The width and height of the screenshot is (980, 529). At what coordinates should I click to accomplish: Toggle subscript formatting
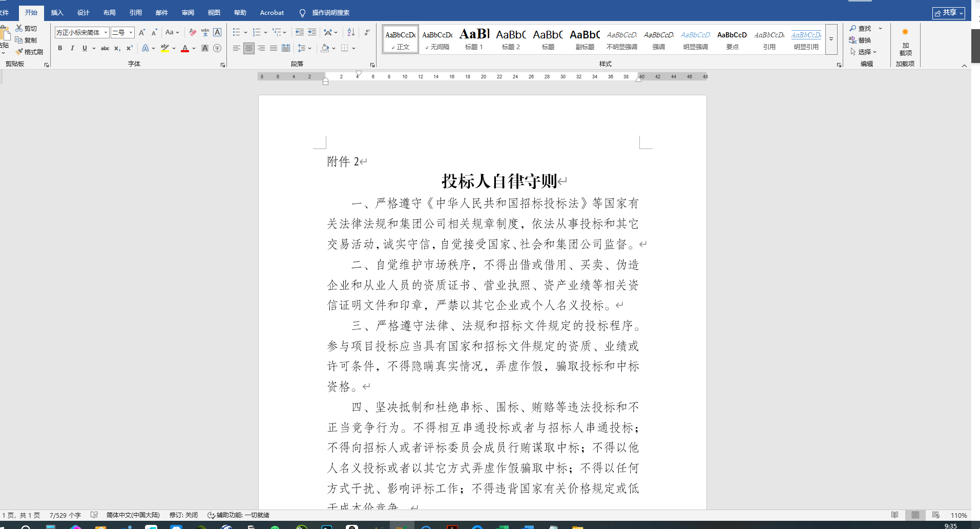(117, 48)
